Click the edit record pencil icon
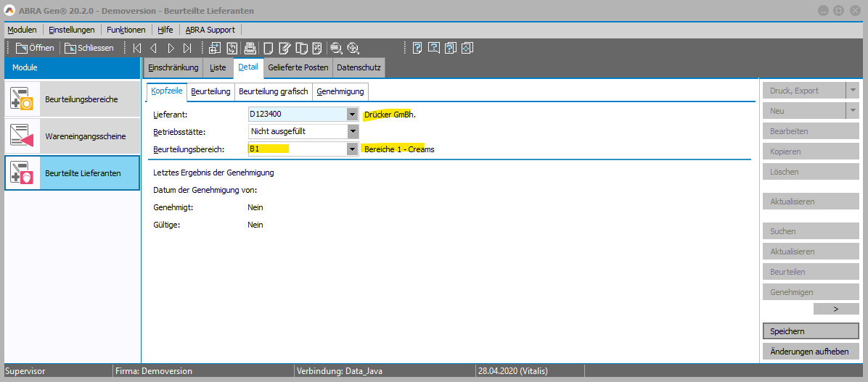This screenshot has width=868, height=382. click(284, 49)
